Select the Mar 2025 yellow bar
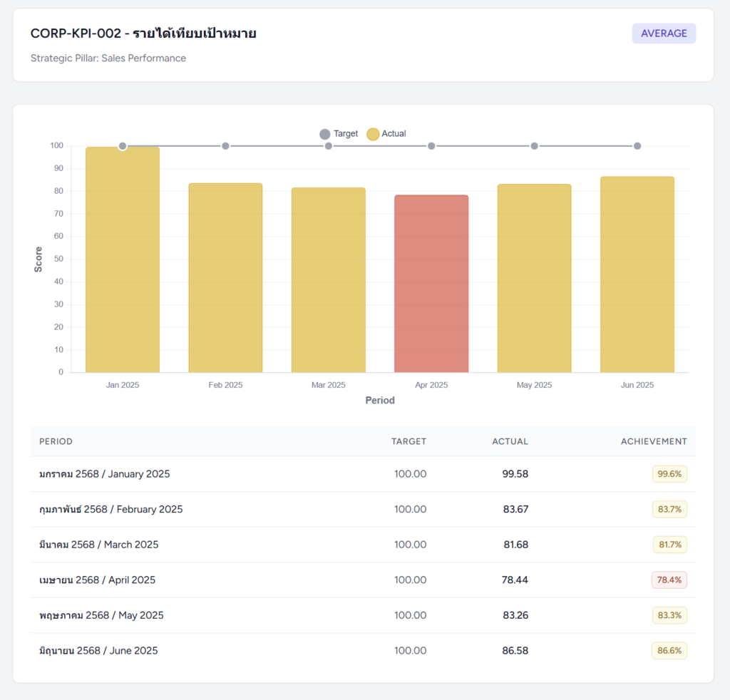730x700 pixels. (x=328, y=280)
